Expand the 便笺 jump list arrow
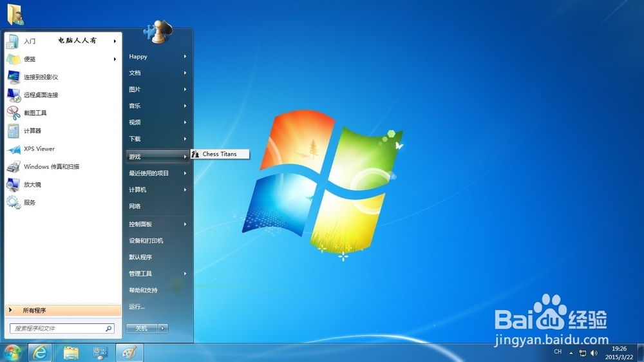This screenshot has width=644, height=362. tap(115, 59)
